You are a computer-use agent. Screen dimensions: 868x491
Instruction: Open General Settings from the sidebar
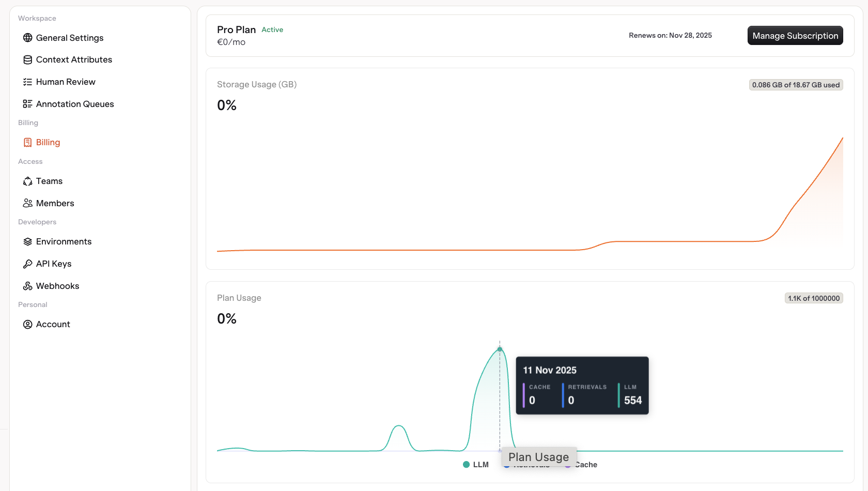tap(69, 37)
